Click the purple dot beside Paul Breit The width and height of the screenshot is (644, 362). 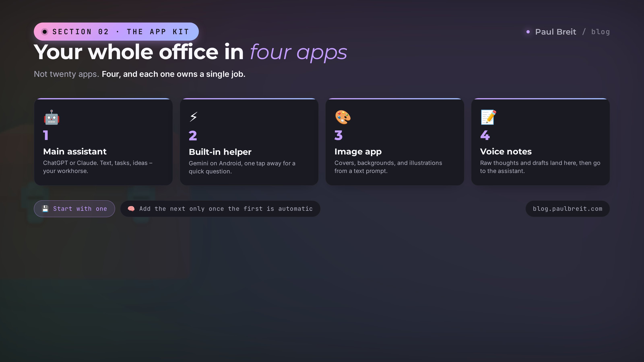tap(528, 32)
